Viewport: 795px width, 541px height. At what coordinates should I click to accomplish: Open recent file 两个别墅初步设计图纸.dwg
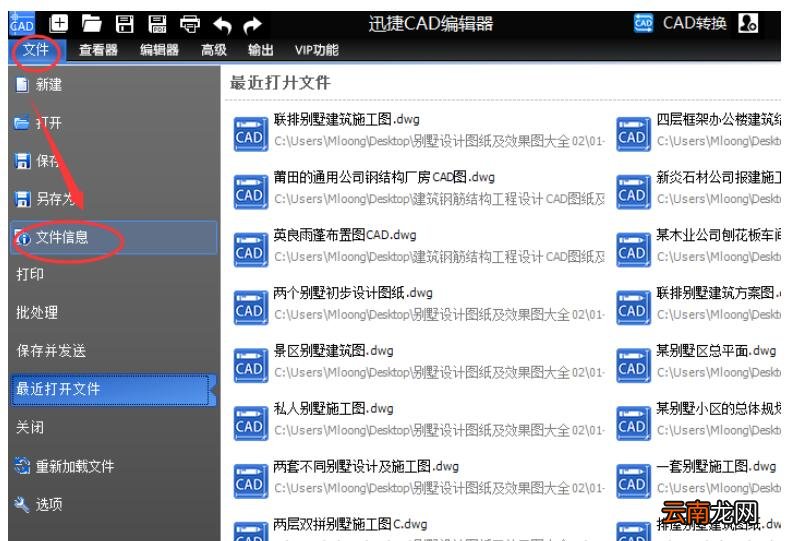[353, 293]
